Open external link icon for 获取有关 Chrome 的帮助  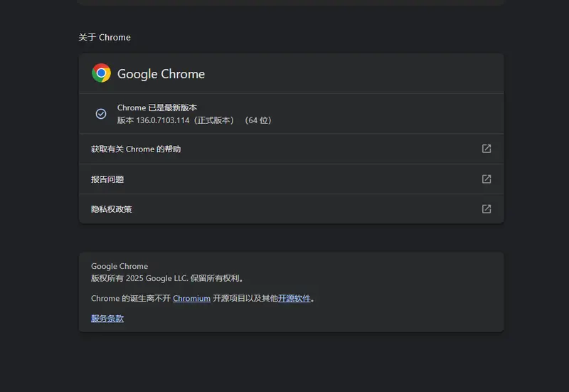pyautogui.click(x=486, y=149)
